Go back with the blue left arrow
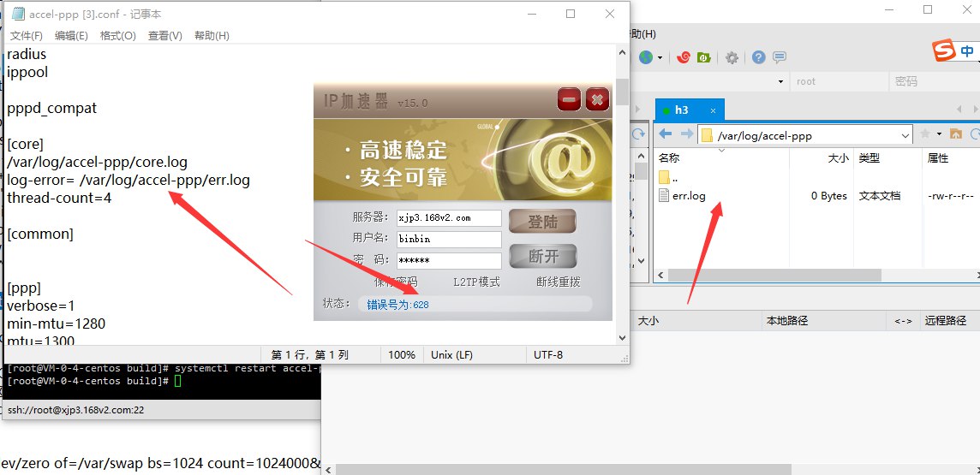 666,134
